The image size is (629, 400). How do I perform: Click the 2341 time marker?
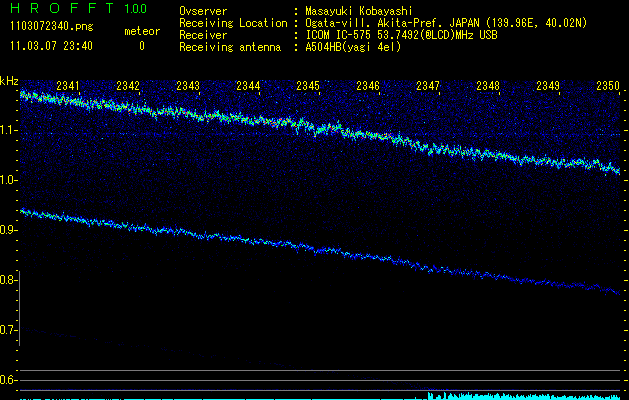[x=68, y=85]
